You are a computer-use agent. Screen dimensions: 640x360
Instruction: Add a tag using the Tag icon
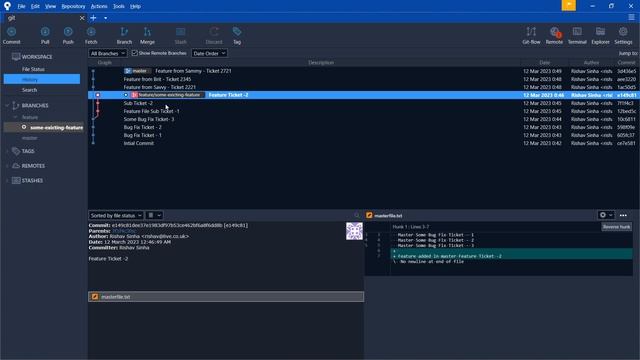(x=237, y=36)
